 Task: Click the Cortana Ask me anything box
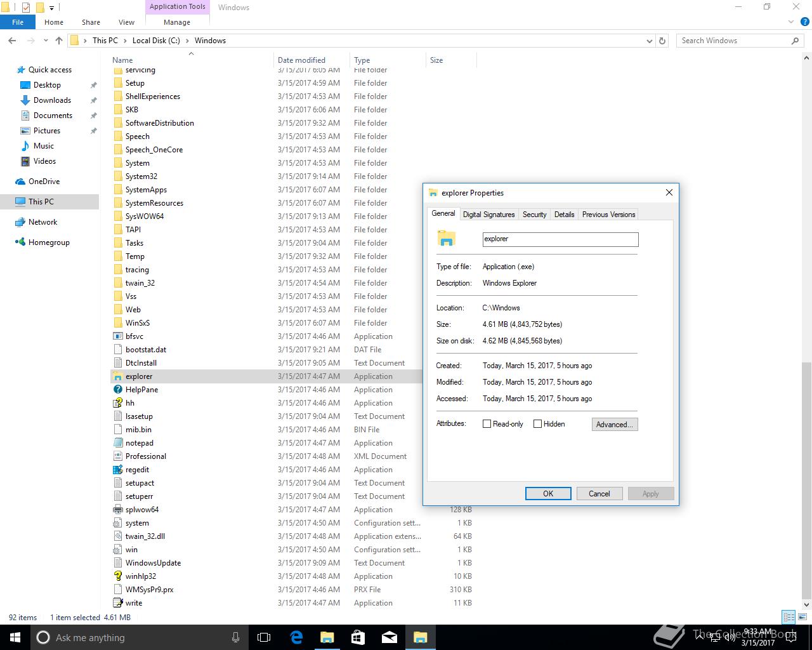click(138, 637)
